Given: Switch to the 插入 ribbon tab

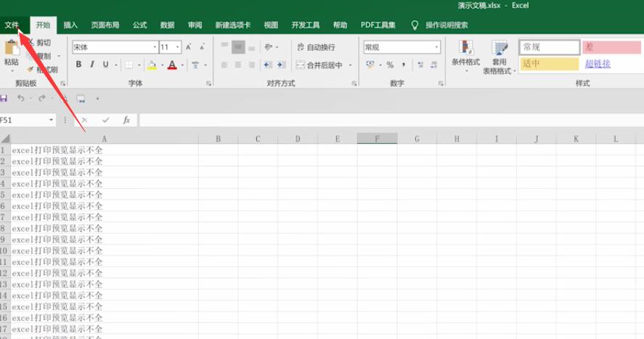Looking at the screenshot, I should click(70, 25).
